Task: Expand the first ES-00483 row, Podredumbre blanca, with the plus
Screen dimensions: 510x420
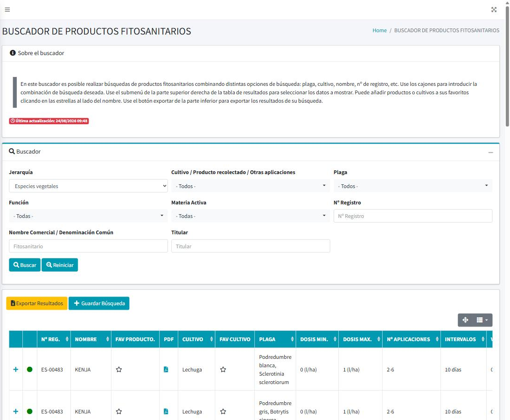Action: point(15,370)
